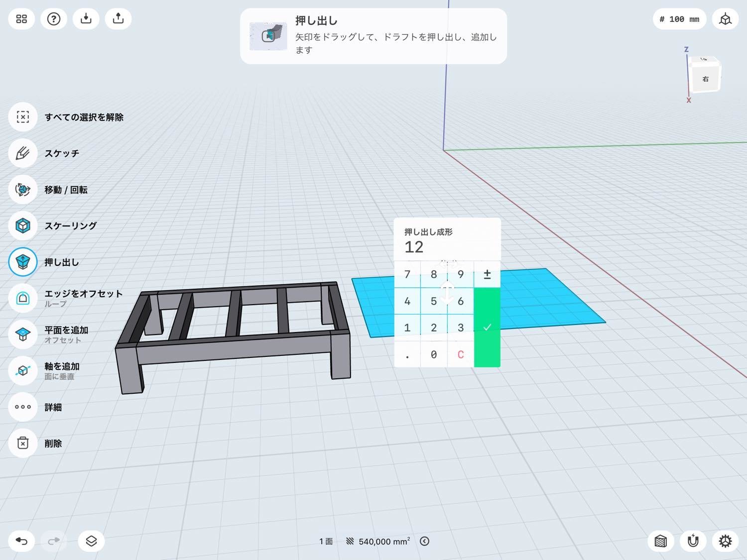The height and width of the screenshot is (560, 747).
Task: Click the 押し出し tooltip thumbnail image
Action: coord(268,36)
